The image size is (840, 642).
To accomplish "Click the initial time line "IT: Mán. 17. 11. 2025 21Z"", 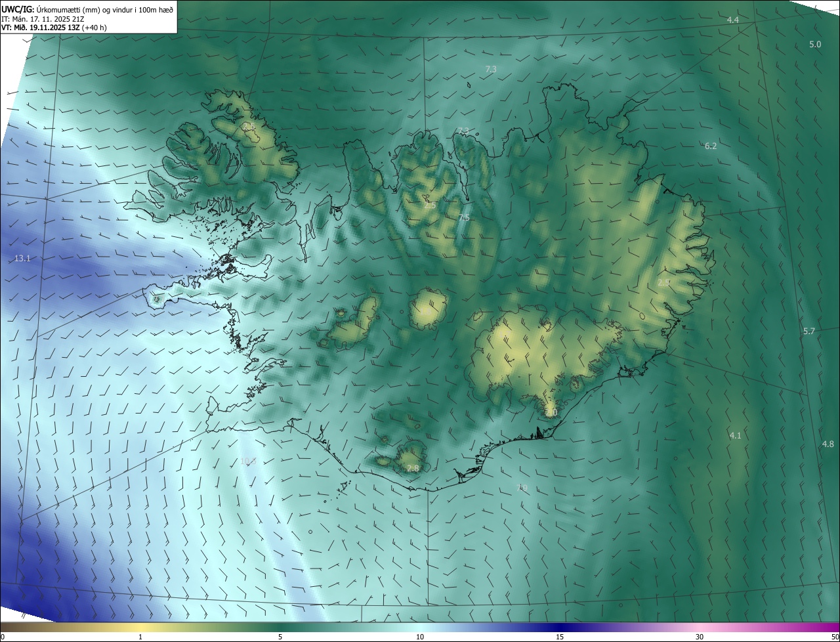I will click(43, 18).
